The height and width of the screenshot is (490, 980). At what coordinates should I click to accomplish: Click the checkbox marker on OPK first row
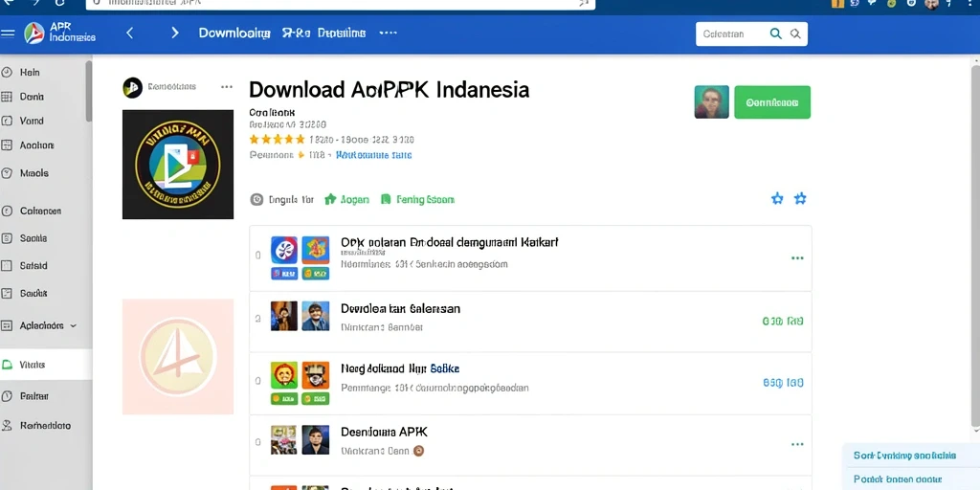point(257,255)
